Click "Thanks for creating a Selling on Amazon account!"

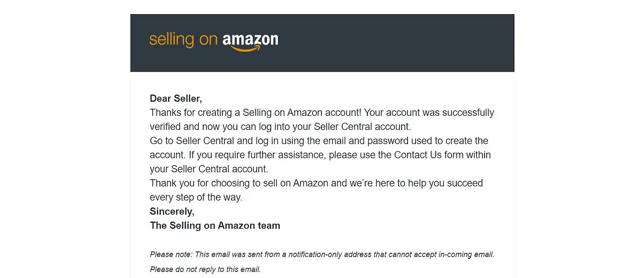(x=255, y=113)
